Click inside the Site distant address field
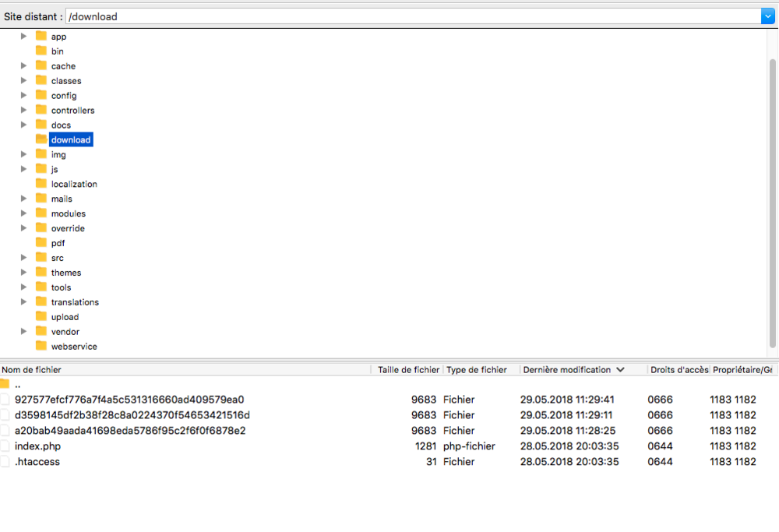This screenshot has height=532, width=779. [312, 16]
